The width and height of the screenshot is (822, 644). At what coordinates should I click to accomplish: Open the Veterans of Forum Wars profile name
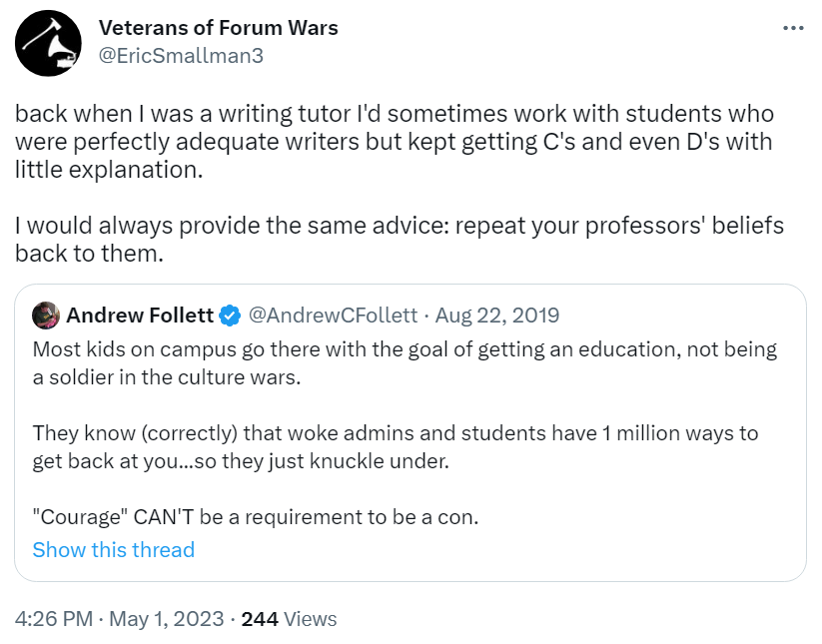[218, 28]
